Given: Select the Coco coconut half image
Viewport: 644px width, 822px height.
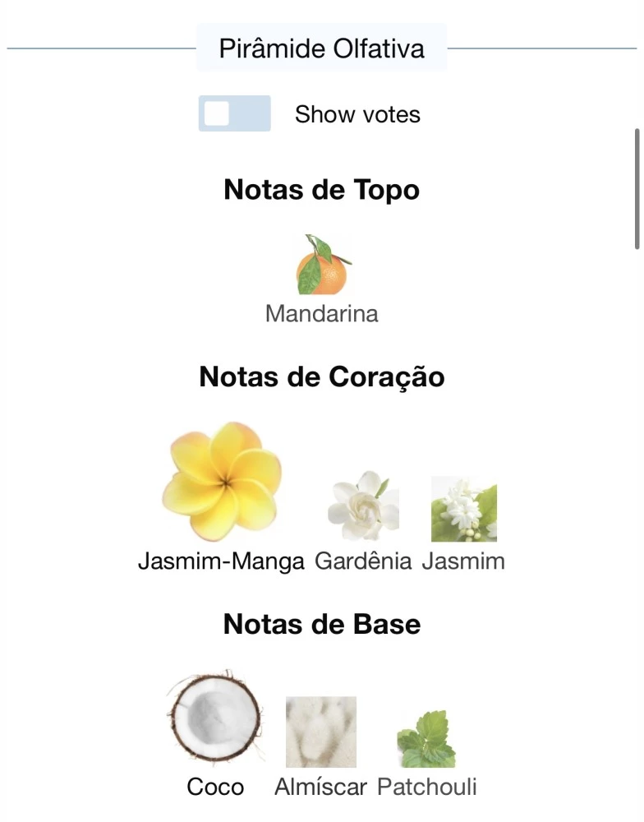Looking at the screenshot, I should (215, 717).
